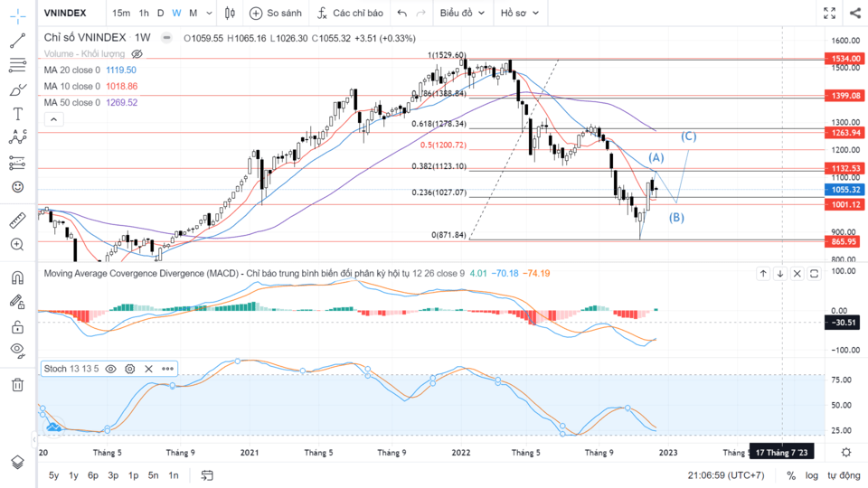Expand more timeframe intervals arrow
This screenshot has height=488, width=868.
209,13
